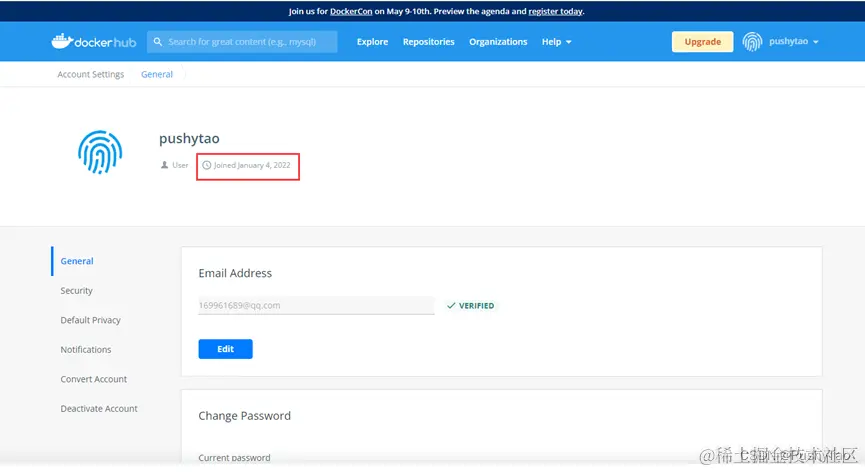Click the search magnifier icon
Screen dimensions: 865x472
click(158, 41)
